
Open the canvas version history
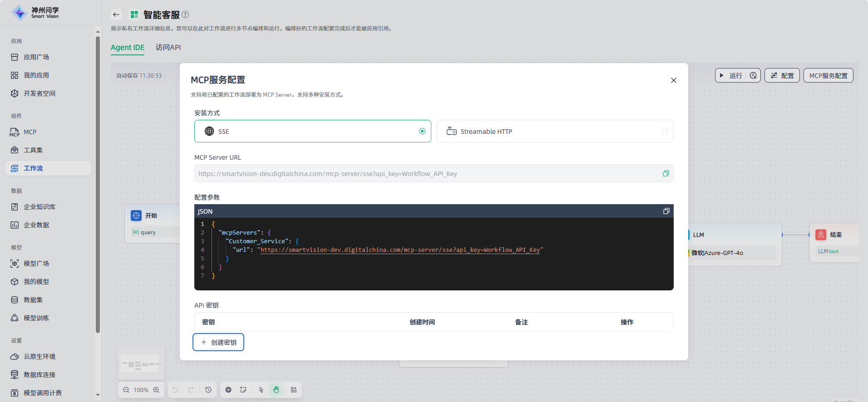[x=208, y=390]
